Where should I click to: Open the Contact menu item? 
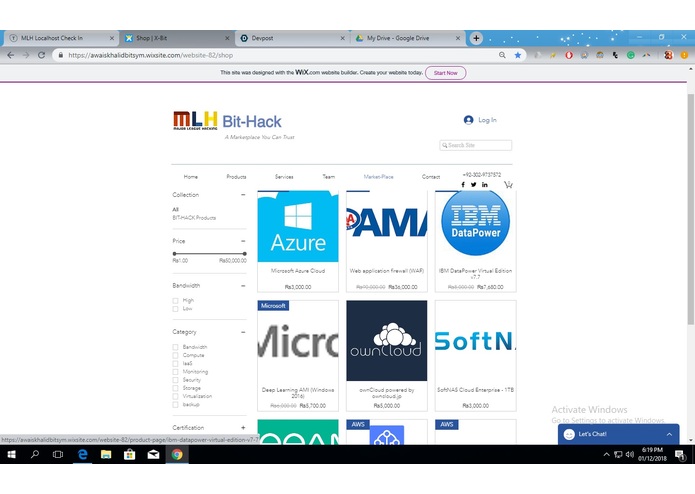(431, 177)
